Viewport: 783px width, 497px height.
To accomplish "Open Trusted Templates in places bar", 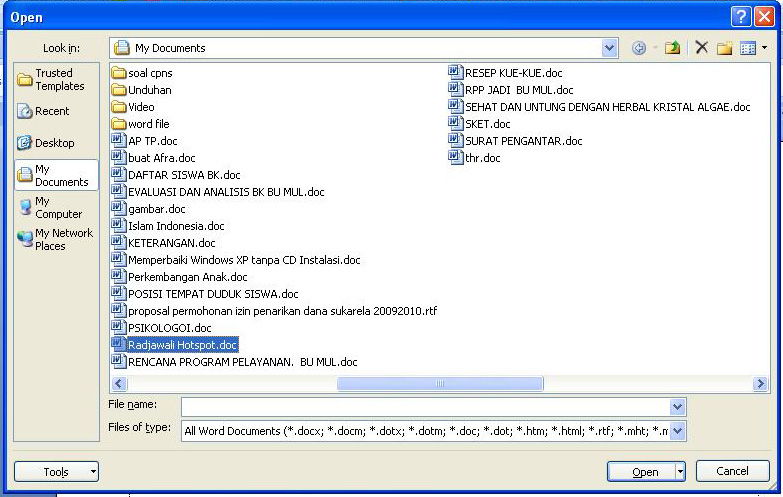I will (56, 79).
